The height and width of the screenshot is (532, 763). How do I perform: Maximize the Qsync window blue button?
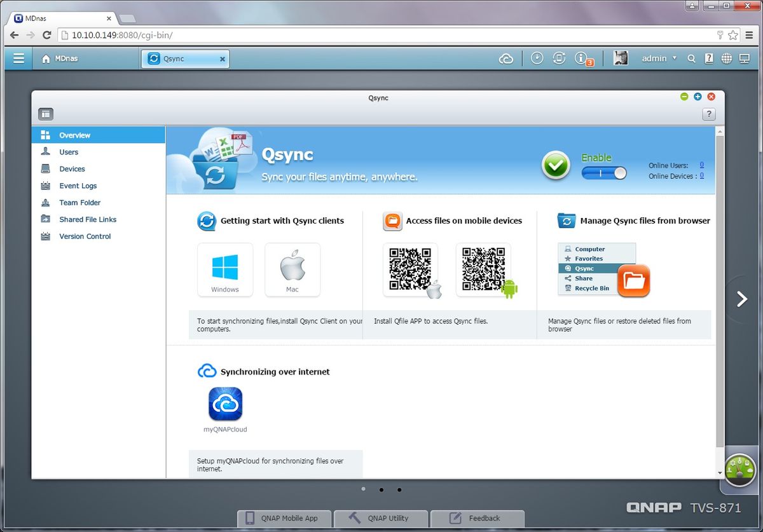[698, 97]
